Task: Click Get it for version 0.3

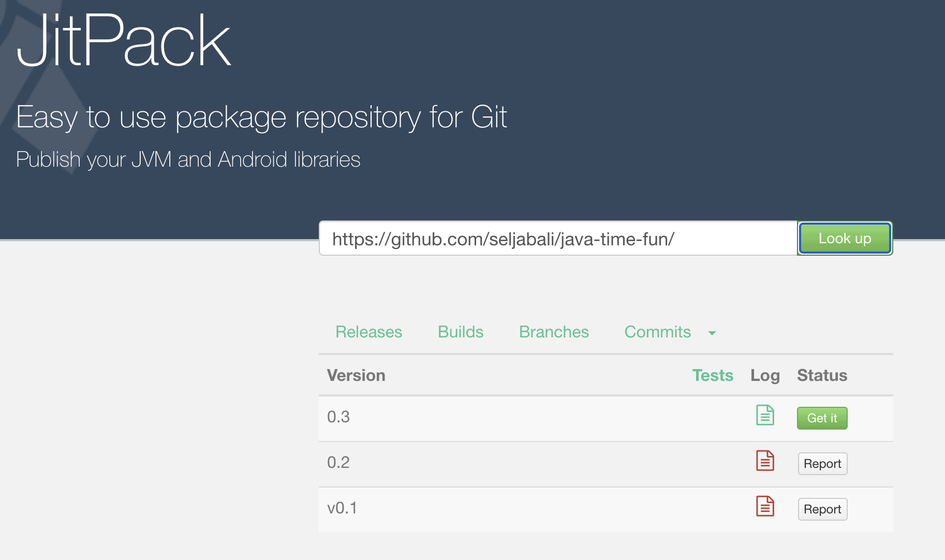Action: pos(822,418)
